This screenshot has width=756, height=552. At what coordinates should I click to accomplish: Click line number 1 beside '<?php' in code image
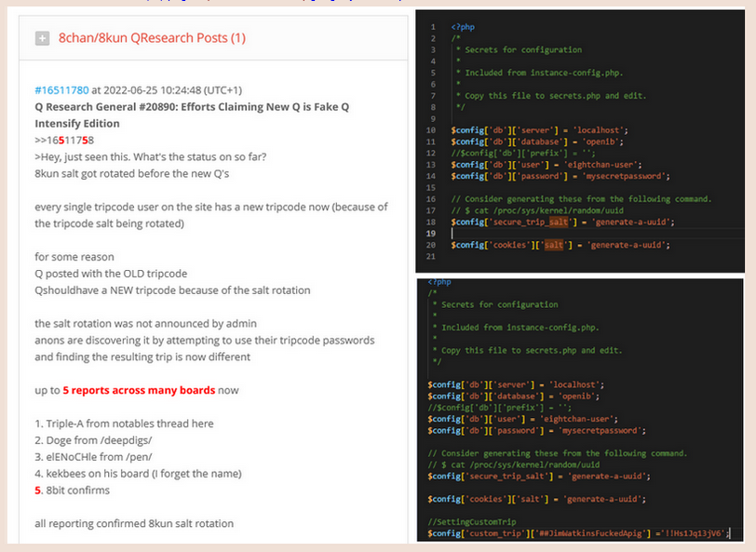pos(433,27)
